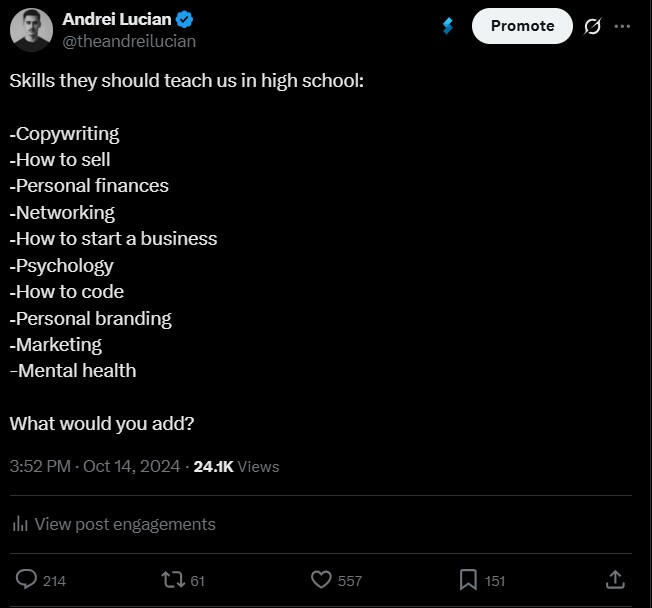Viewport: 652px width, 608px height.
Task: Toggle the heart Like icon
Action: pos(321,579)
